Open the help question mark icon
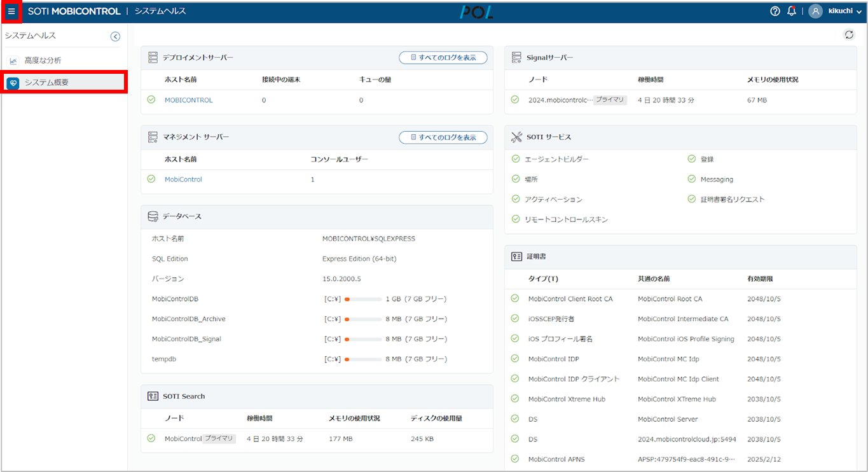 coord(775,11)
